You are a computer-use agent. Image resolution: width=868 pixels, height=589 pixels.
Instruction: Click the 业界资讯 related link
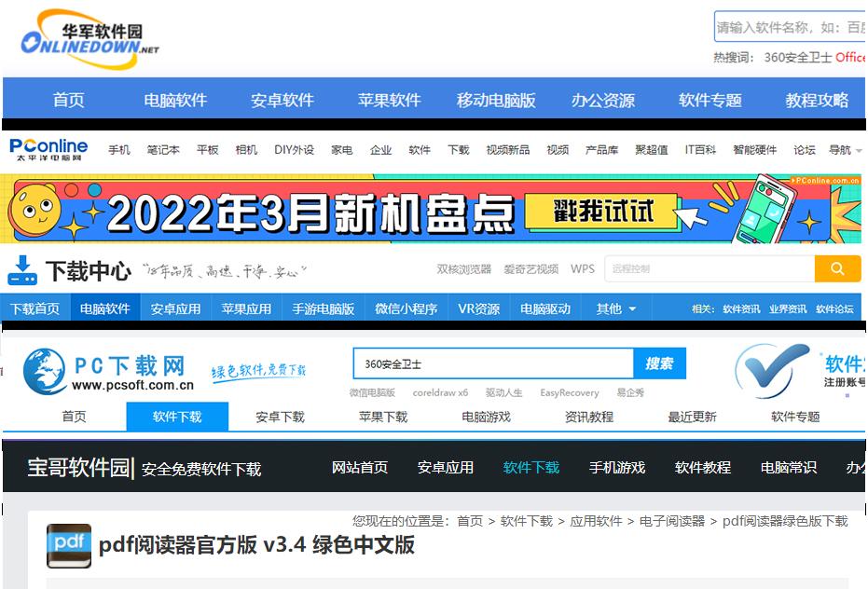point(788,308)
